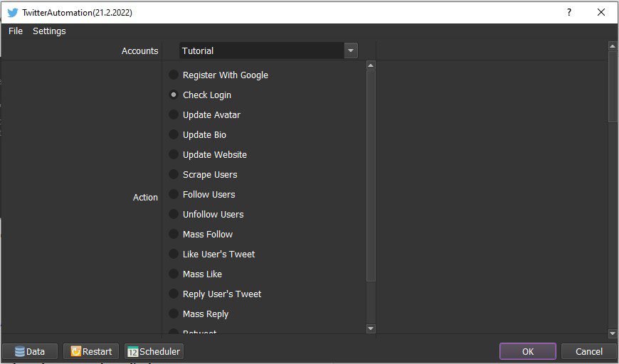Click action list scroll up arrow
Image resolution: width=619 pixels, height=364 pixels.
(371, 65)
